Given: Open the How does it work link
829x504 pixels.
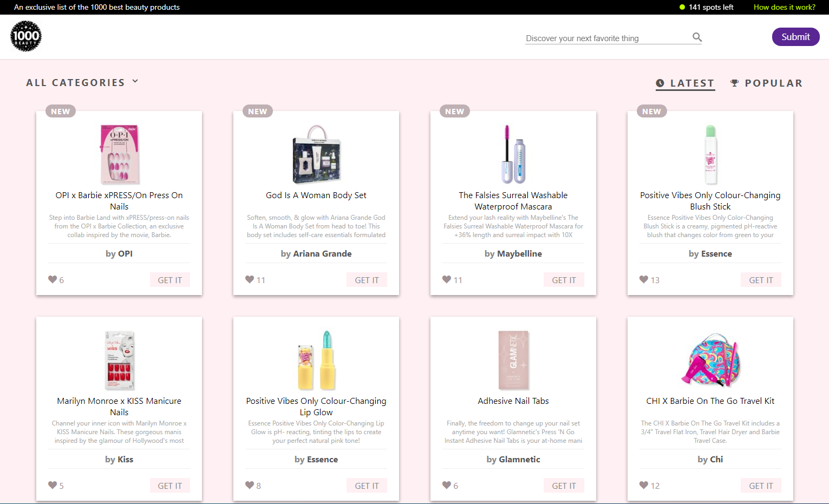Looking at the screenshot, I should coord(785,7).
